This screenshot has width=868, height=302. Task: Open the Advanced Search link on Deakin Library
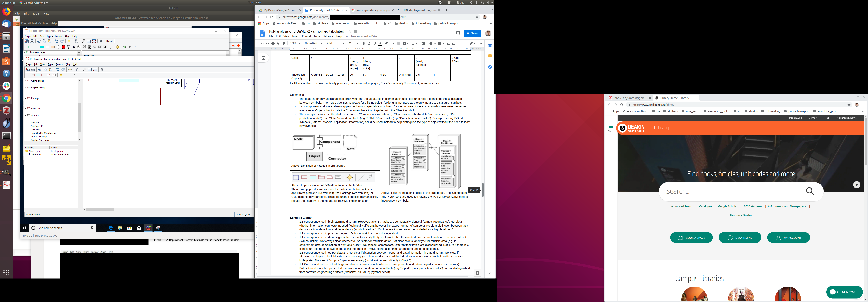click(x=682, y=206)
